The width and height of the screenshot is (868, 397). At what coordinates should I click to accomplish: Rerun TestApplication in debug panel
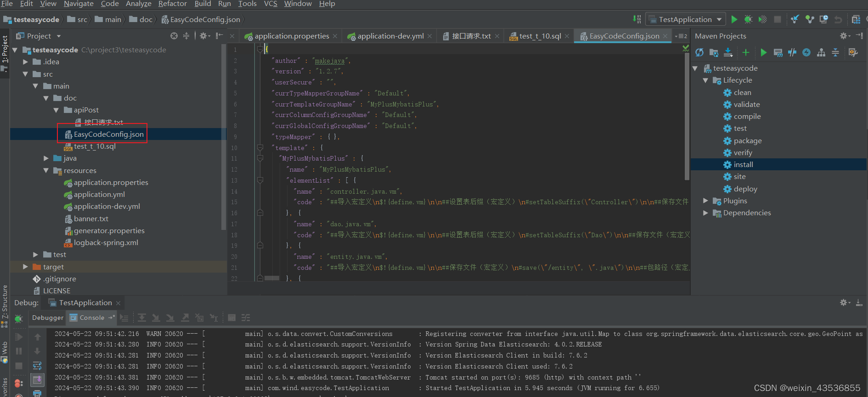18,319
